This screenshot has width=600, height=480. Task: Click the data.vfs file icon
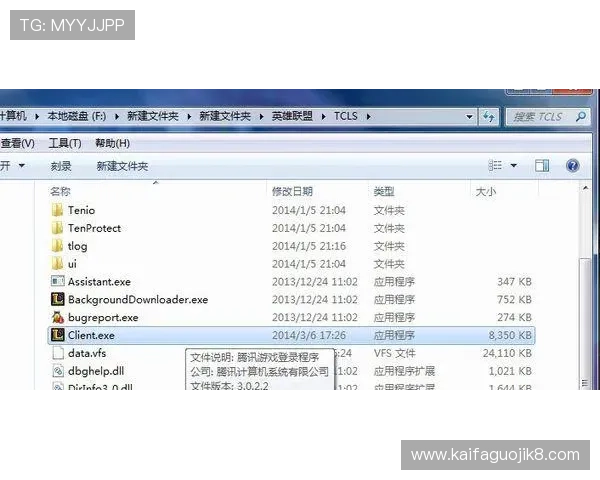[57, 353]
